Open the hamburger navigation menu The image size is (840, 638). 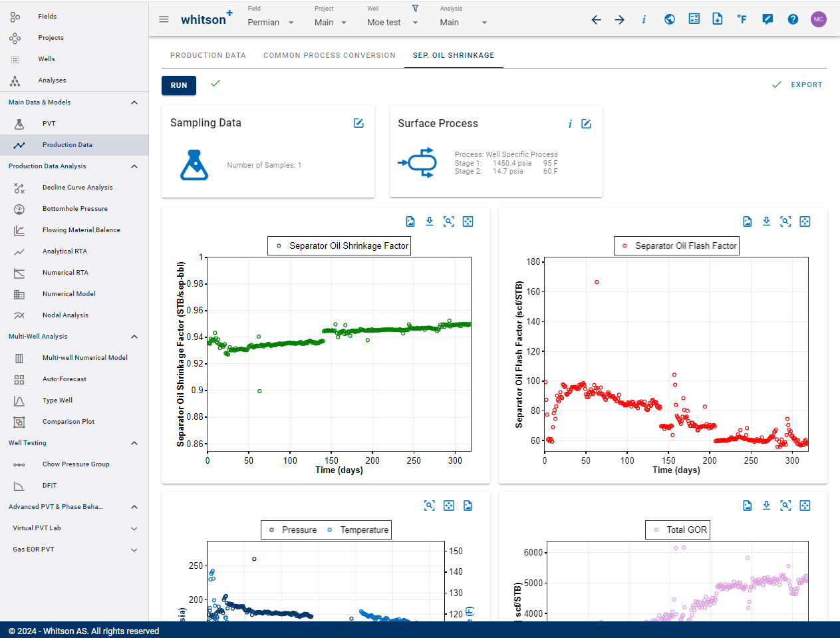pyautogui.click(x=164, y=19)
